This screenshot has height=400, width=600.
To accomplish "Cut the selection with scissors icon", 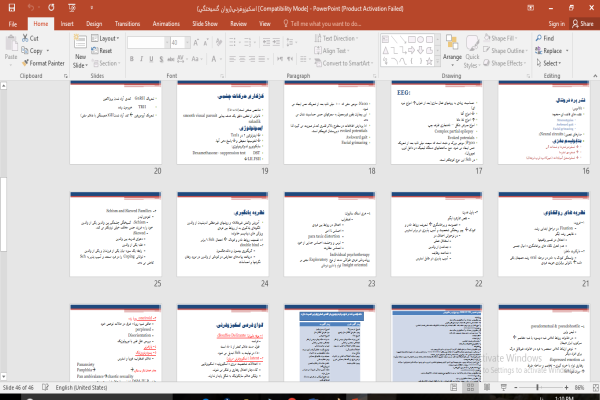I will point(30,38).
